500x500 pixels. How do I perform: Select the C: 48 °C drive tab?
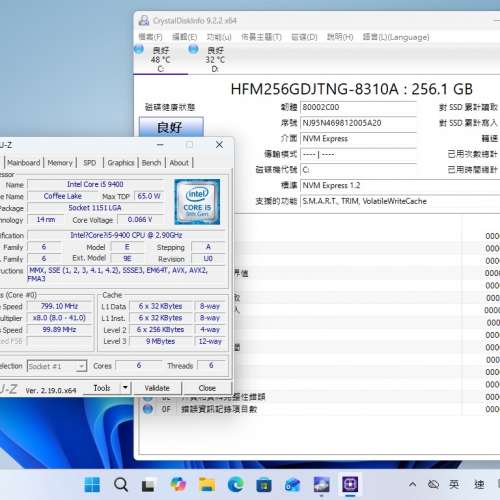pyautogui.click(x=161, y=59)
